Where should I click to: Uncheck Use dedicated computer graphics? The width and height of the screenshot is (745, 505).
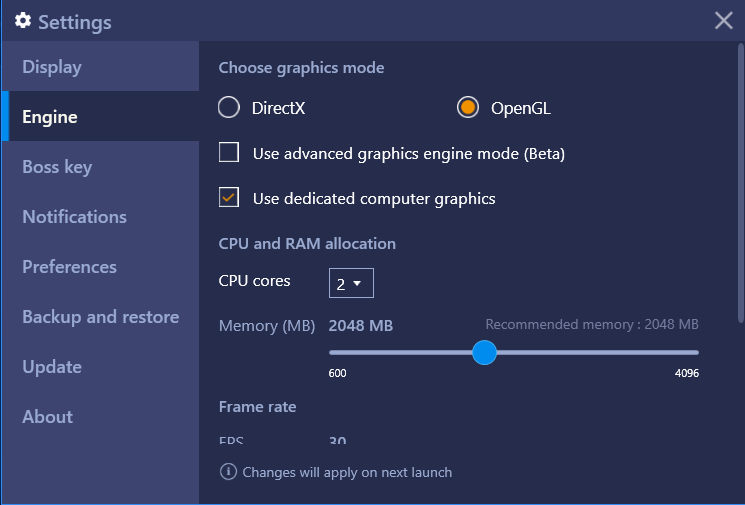point(229,198)
